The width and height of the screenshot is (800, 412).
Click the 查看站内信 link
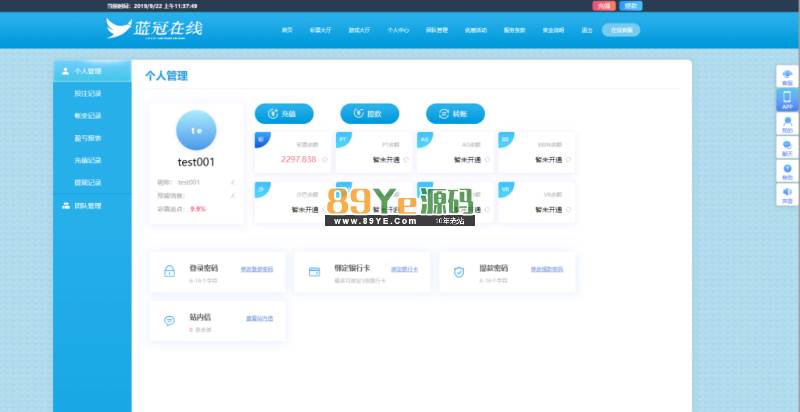[x=259, y=319]
